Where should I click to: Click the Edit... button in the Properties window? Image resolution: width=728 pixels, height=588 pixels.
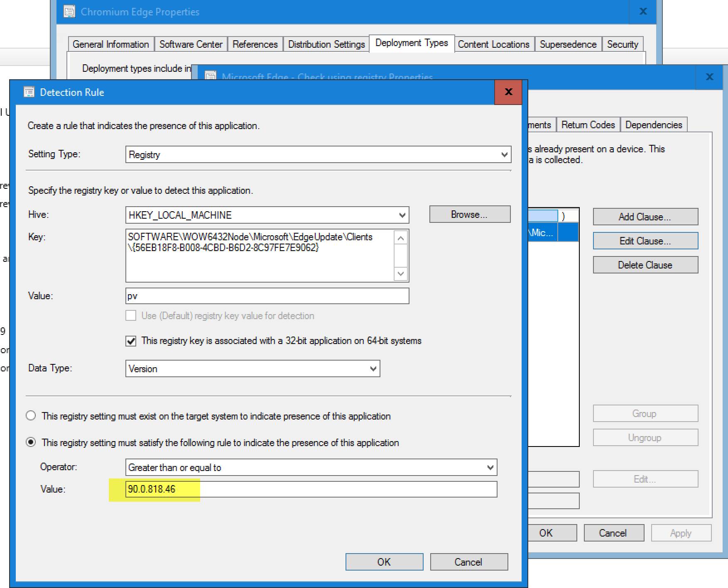click(x=645, y=479)
